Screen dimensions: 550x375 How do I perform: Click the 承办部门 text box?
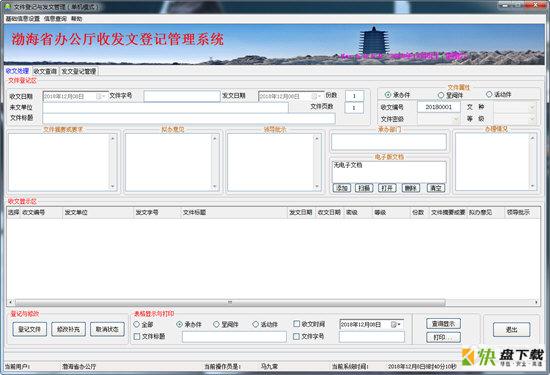pos(389,142)
